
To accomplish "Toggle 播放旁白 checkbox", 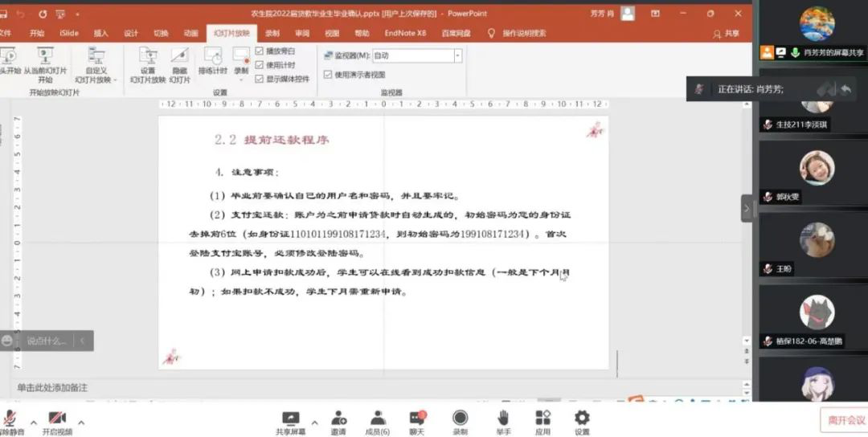I will pyautogui.click(x=260, y=51).
